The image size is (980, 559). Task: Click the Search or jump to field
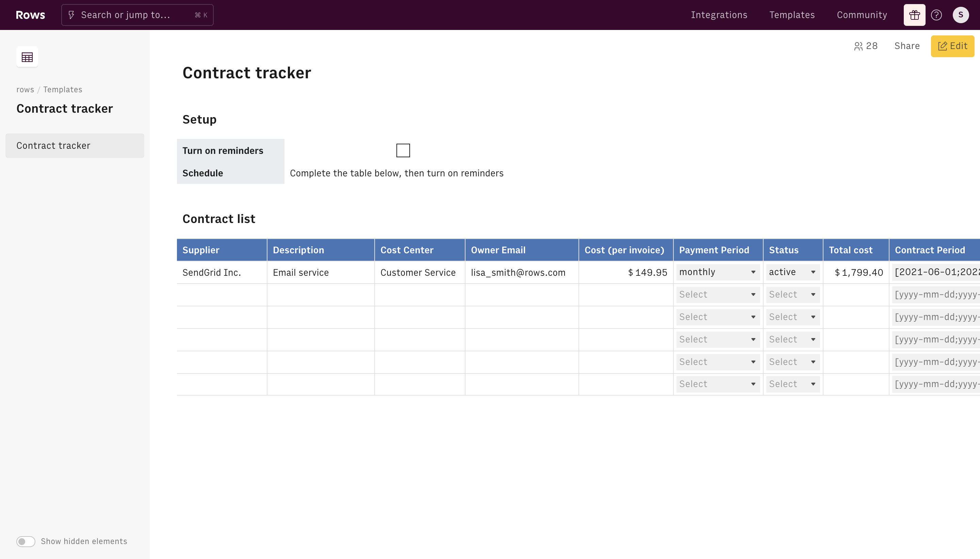coord(137,15)
